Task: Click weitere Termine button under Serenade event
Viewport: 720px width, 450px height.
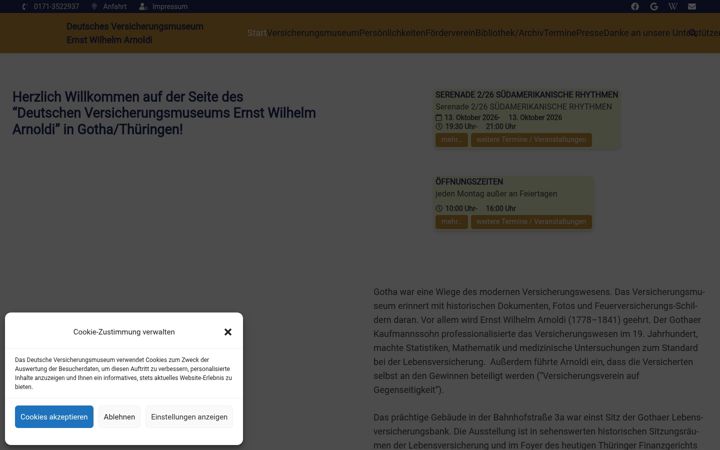Action: coord(531,140)
